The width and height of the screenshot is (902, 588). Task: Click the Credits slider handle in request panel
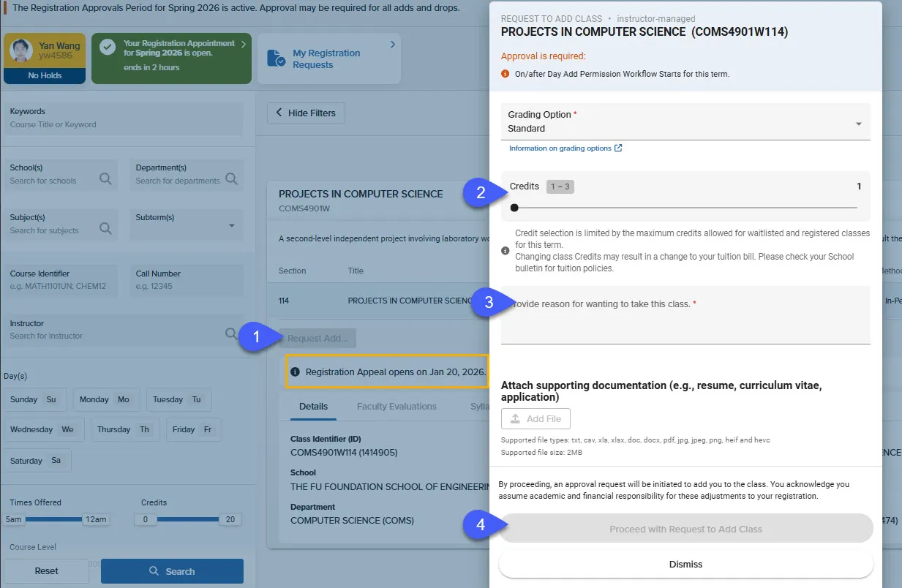click(x=514, y=208)
